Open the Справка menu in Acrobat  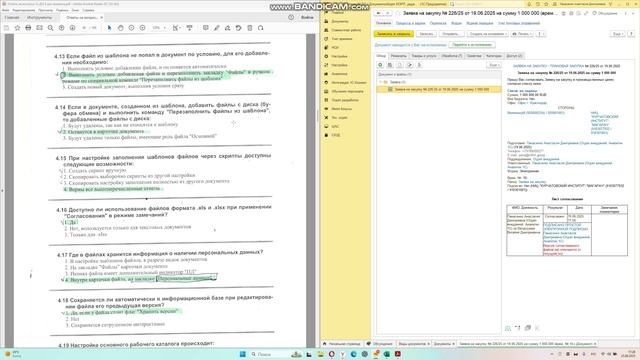click(x=88, y=10)
